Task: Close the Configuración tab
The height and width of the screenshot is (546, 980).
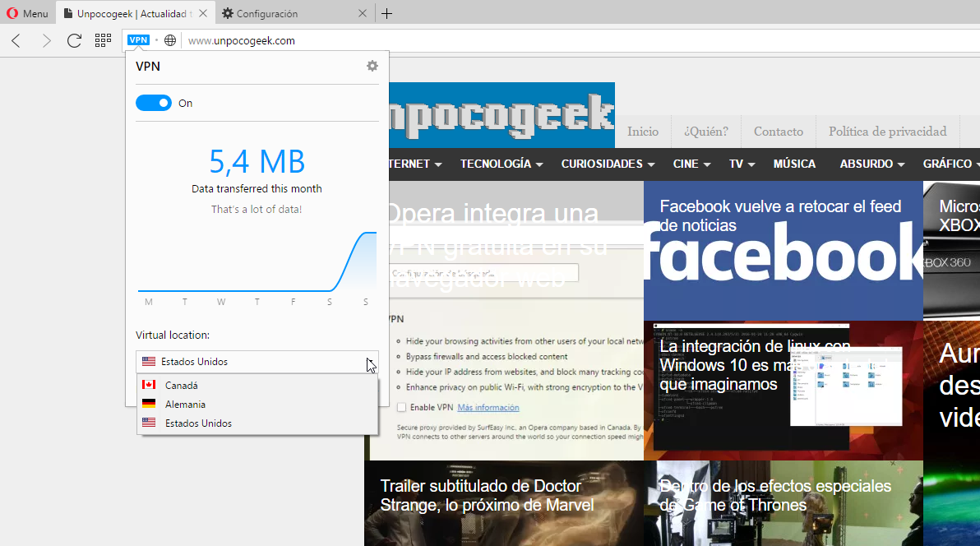Action: (363, 13)
